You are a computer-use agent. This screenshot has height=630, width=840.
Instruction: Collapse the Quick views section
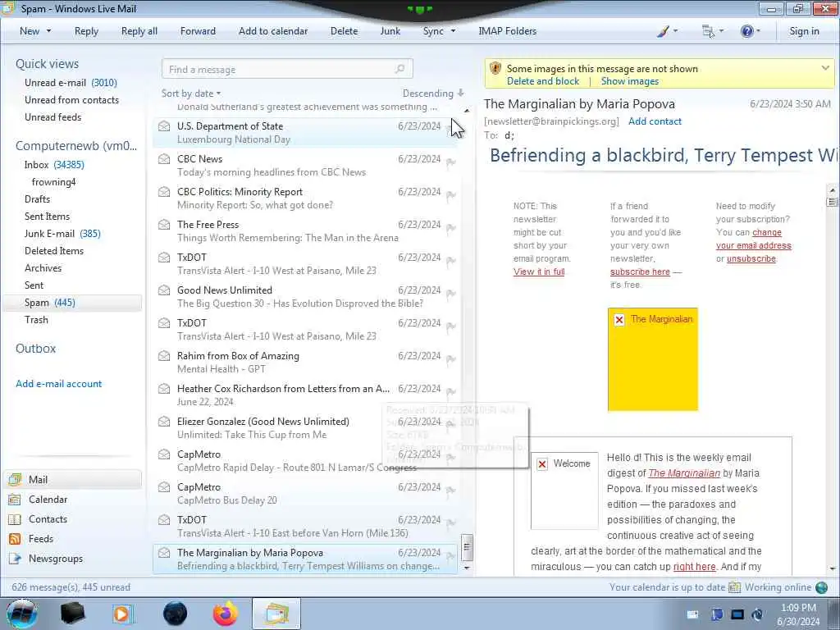(x=47, y=64)
